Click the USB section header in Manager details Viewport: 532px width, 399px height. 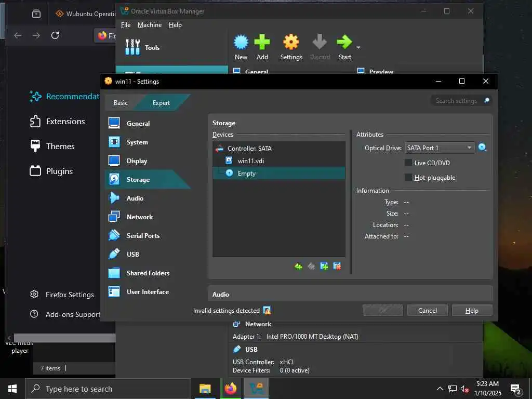(x=251, y=350)
